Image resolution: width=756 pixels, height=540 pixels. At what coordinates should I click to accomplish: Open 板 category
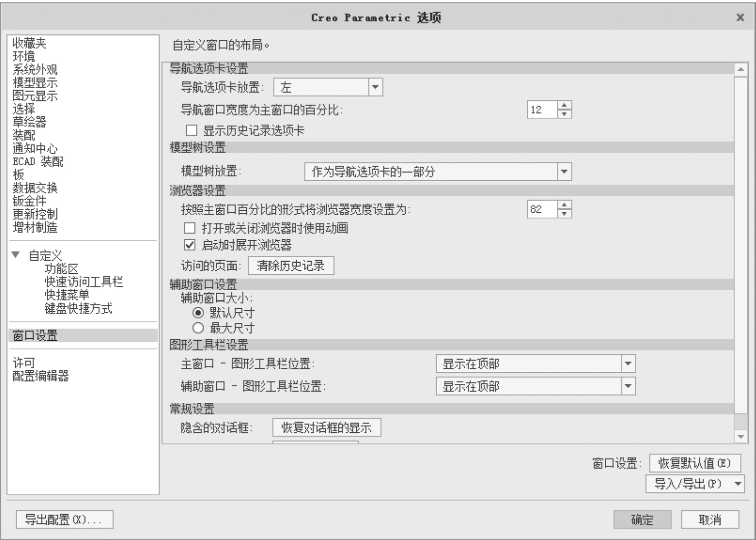point(18,174)
